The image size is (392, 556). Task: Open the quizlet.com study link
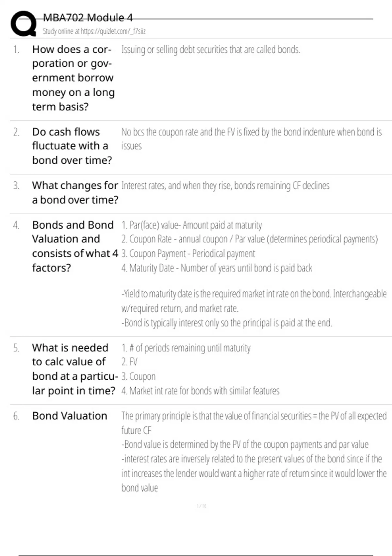94,31
